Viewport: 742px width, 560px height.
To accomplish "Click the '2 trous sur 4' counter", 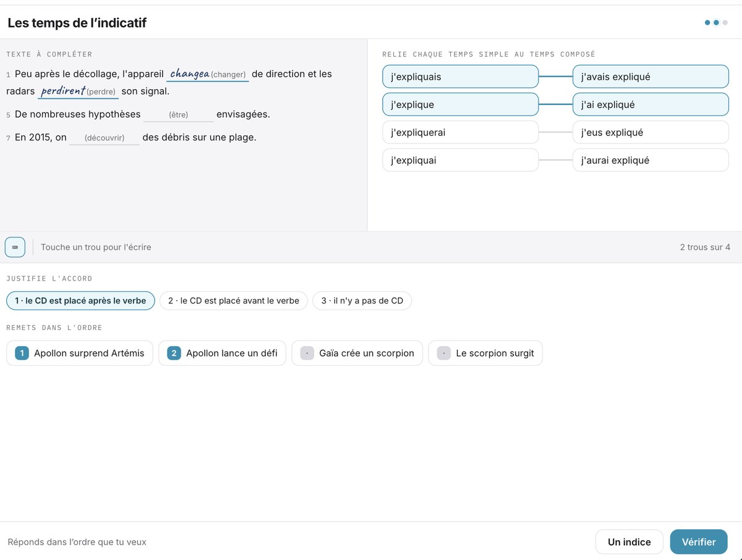I will (705, 247).
